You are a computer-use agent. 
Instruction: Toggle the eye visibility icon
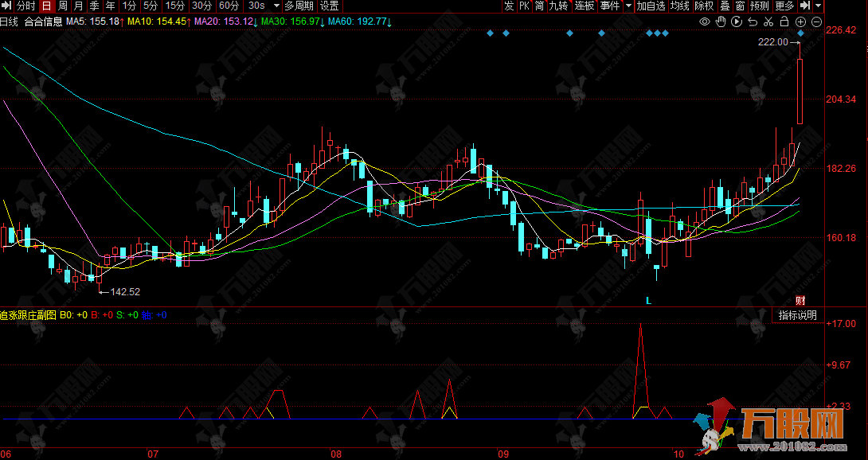[705, 21]
